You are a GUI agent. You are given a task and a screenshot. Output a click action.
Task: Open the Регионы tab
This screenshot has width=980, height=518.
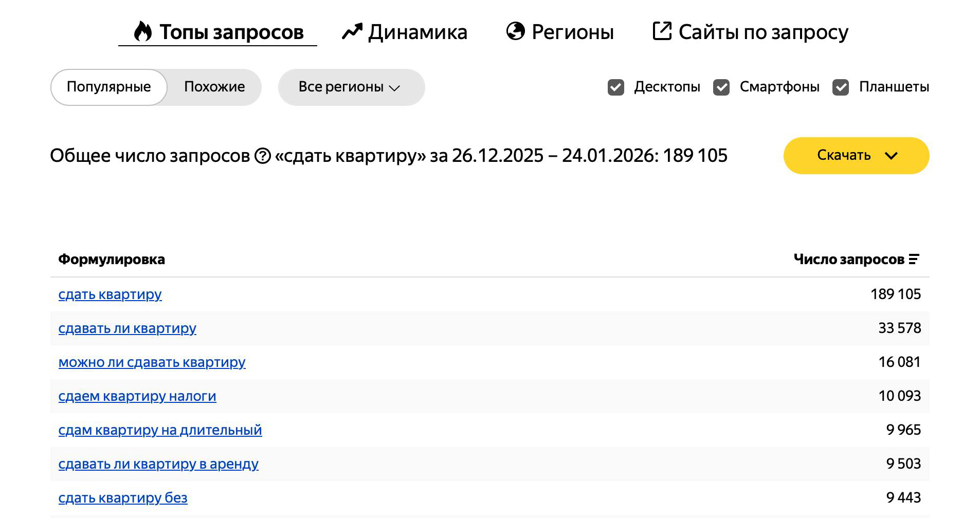click(560, 32)
